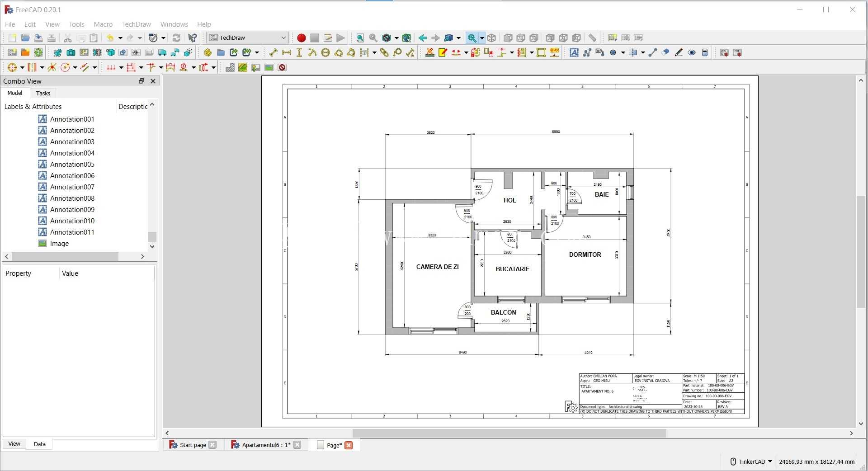Switch to the Tasks tab
Viewport: 868px width, 471px height.
tap(43, 93)
